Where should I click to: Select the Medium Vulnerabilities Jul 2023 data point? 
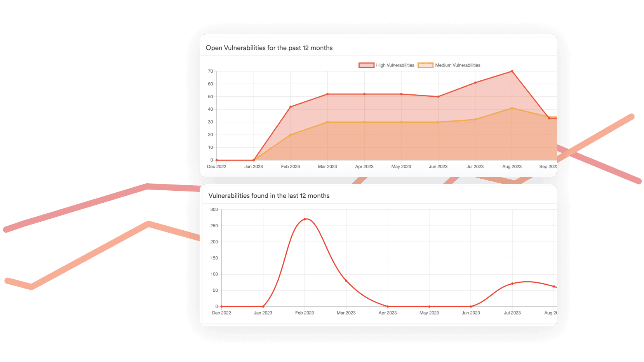[x=475, y=120]
